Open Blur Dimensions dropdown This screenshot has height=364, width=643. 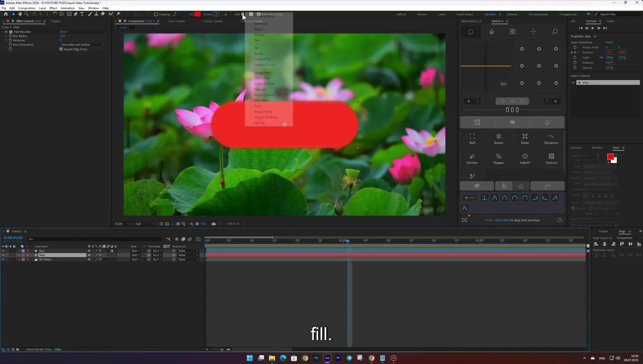82,45
